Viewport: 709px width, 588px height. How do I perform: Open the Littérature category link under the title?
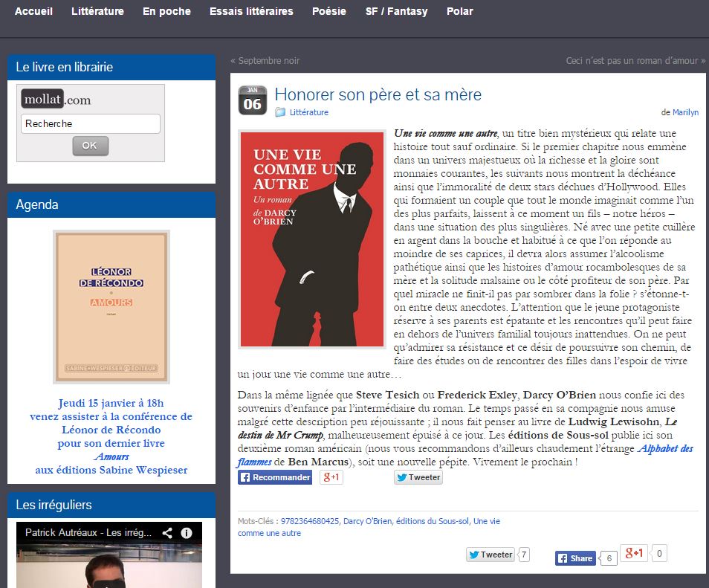[309, 112]
